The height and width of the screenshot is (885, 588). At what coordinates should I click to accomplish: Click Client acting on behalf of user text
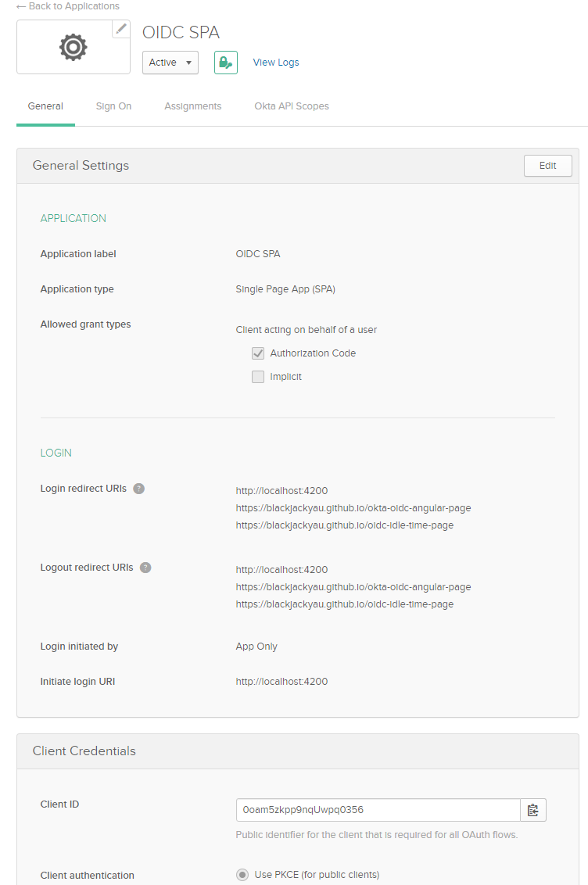point(307,330)
